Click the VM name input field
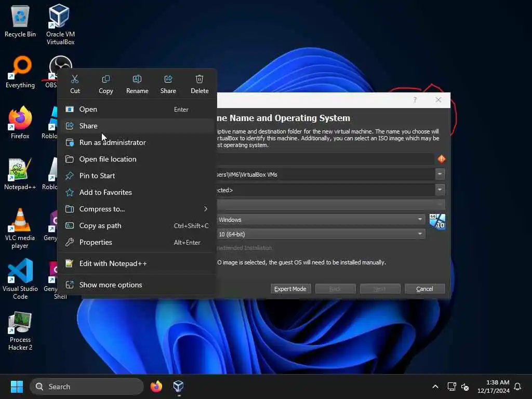 click(x=325, y=159)
